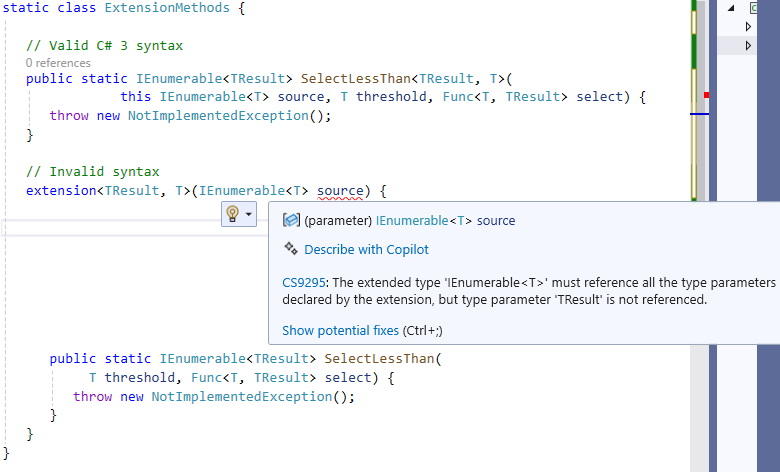Click the '0 references' CodeLens label

pos(58,63)
